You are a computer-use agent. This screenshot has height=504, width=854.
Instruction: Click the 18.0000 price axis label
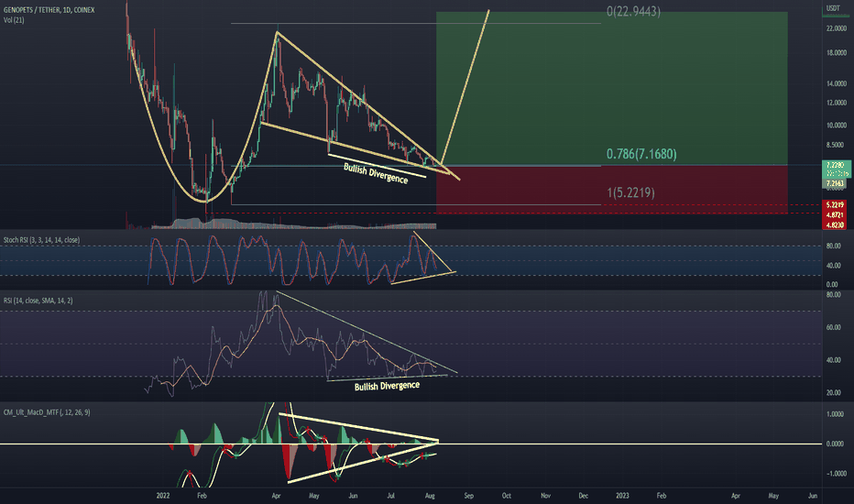click(x=836, y=53)
